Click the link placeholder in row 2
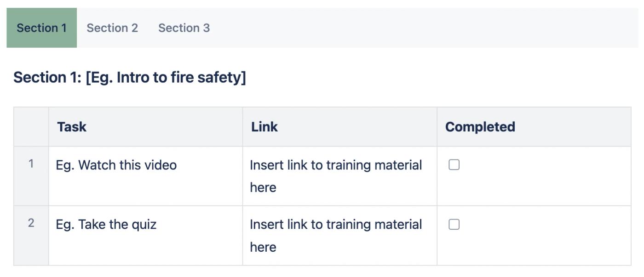The image size is (644, 277). [335, 236]
